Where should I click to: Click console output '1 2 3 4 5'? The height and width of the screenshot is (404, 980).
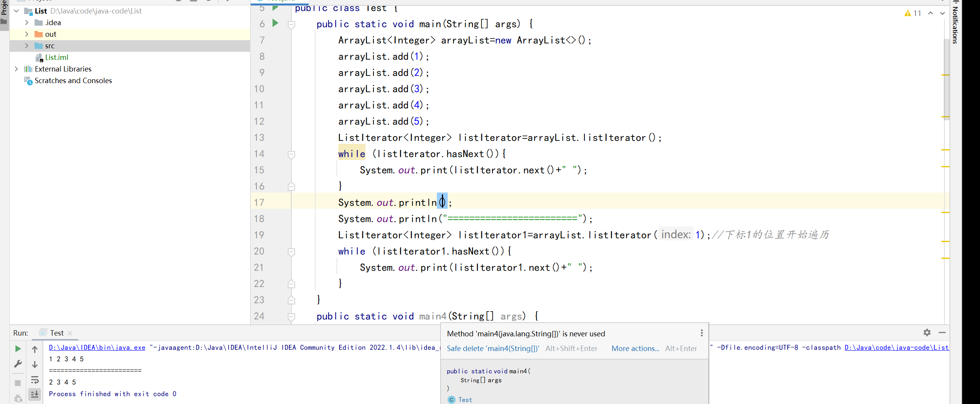click(66, 359)
